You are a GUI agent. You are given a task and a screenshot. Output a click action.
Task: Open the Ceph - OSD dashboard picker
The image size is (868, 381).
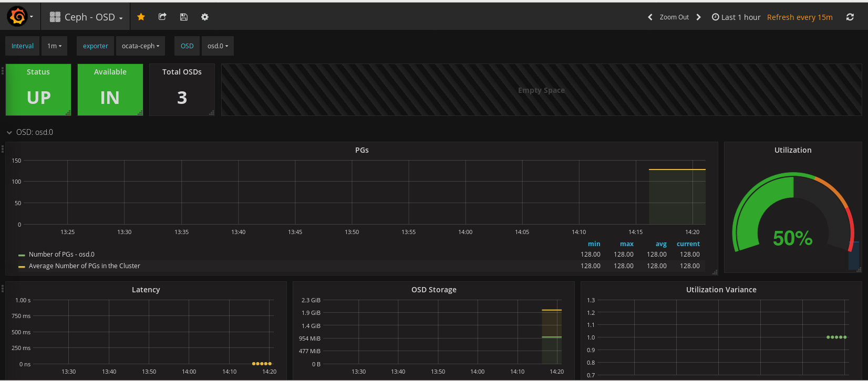86,17
